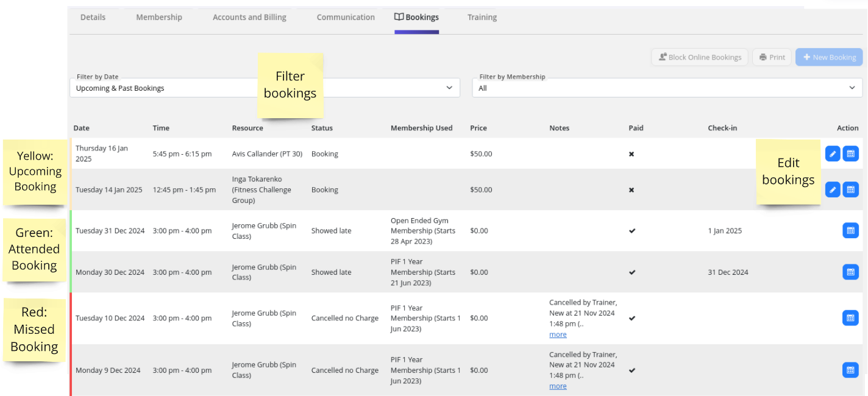Expand the Filter by Membership dropdown
The image size is (868, 396).
(x=667, y=88)
